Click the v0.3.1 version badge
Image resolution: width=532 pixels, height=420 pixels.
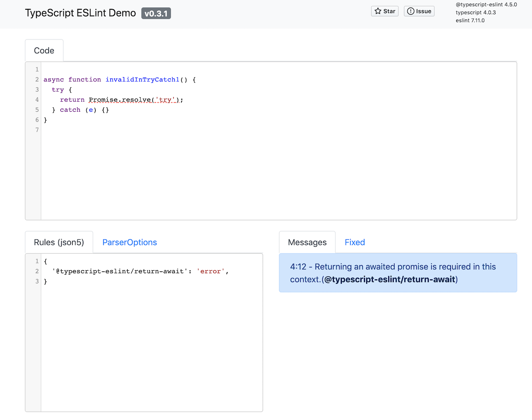click(156, 13)
